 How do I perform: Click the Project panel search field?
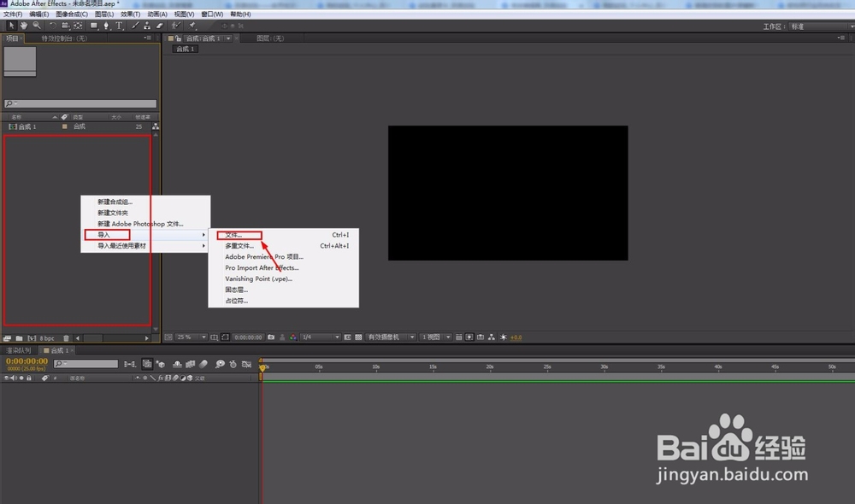[80, 103]
